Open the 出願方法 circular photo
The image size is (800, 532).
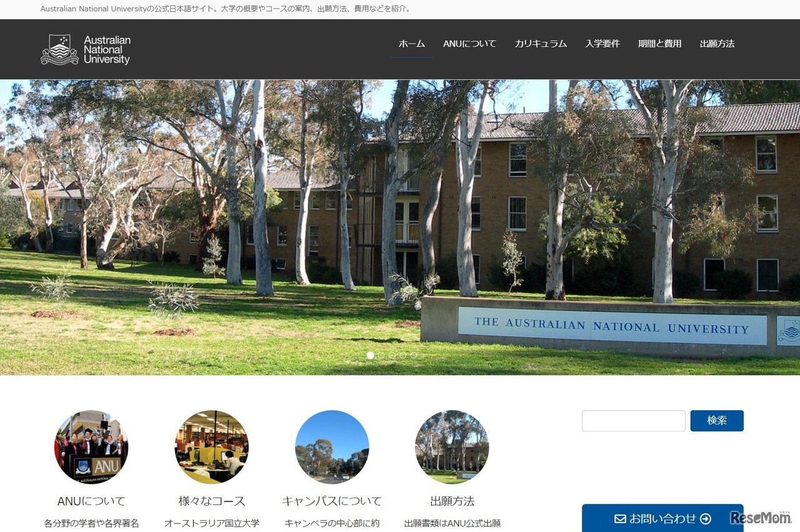[x=452, y=447]
